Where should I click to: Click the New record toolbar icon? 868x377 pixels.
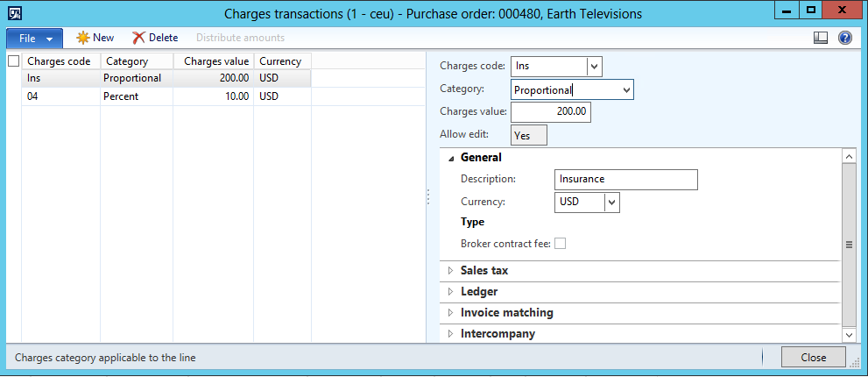click(83, 38)
